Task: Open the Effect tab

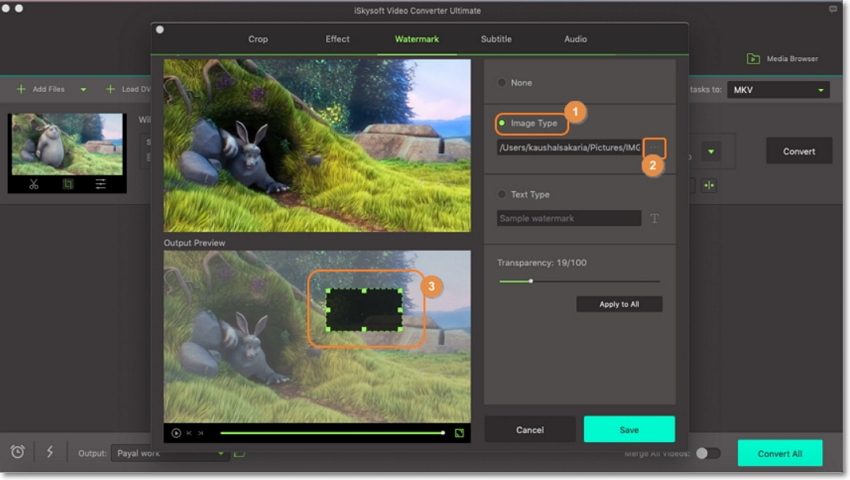Action: [337, 39]
